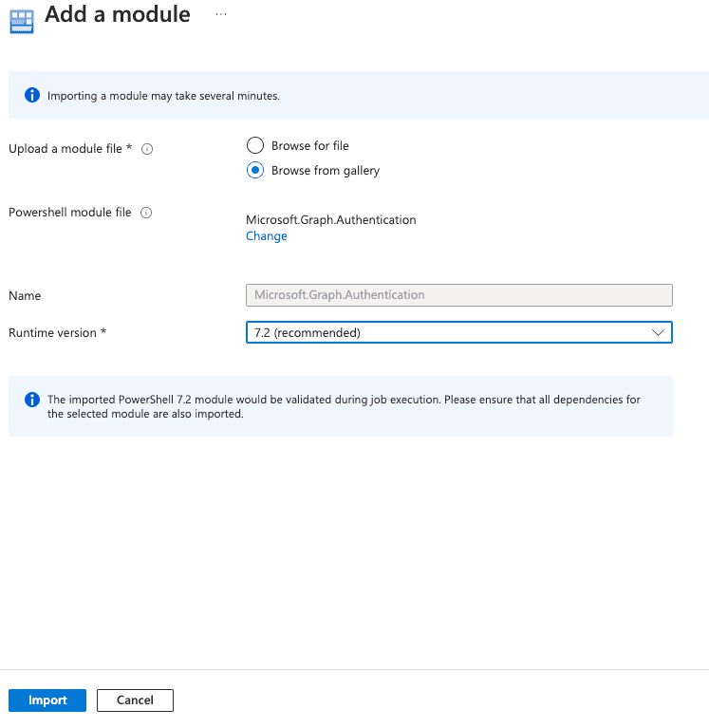Click the 7.2 (recommended) selected value
This screenshot has width=709, height=728.
point(308,332)
